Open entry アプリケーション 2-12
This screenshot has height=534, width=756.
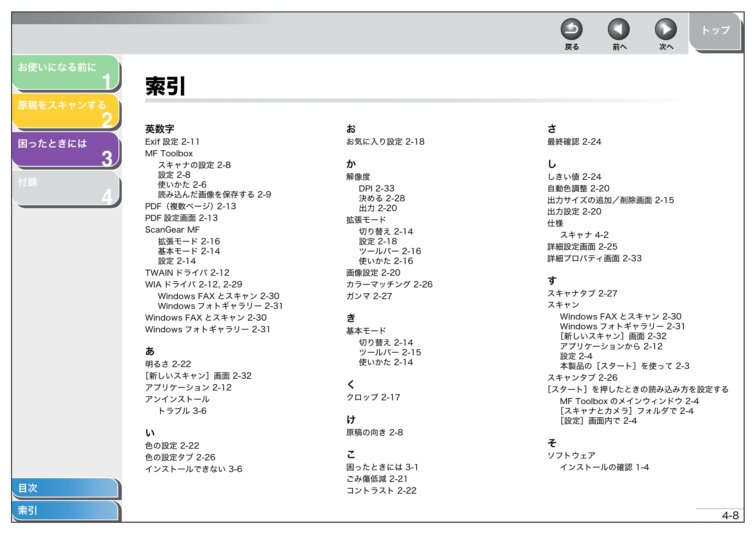(x=188, y=387)
